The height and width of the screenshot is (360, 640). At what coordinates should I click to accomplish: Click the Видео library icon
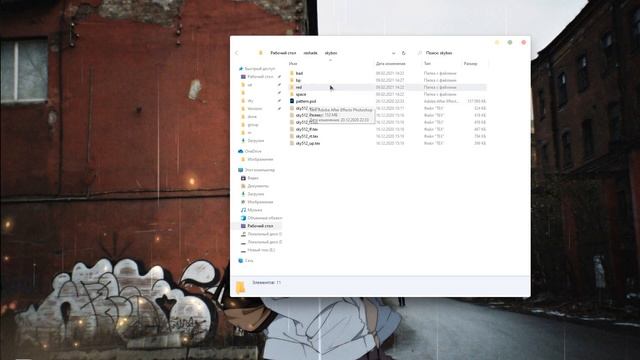tap(243, 178)
